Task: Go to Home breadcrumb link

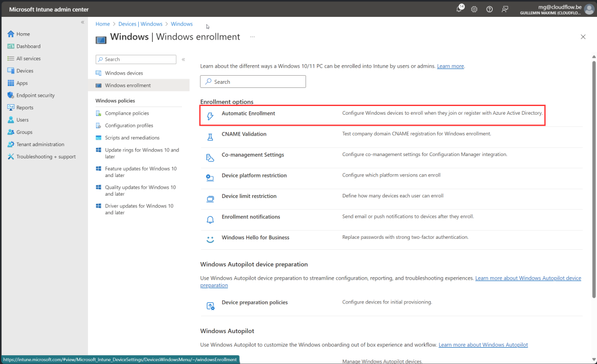Action: pyautogui.click(x=103, y=24)
